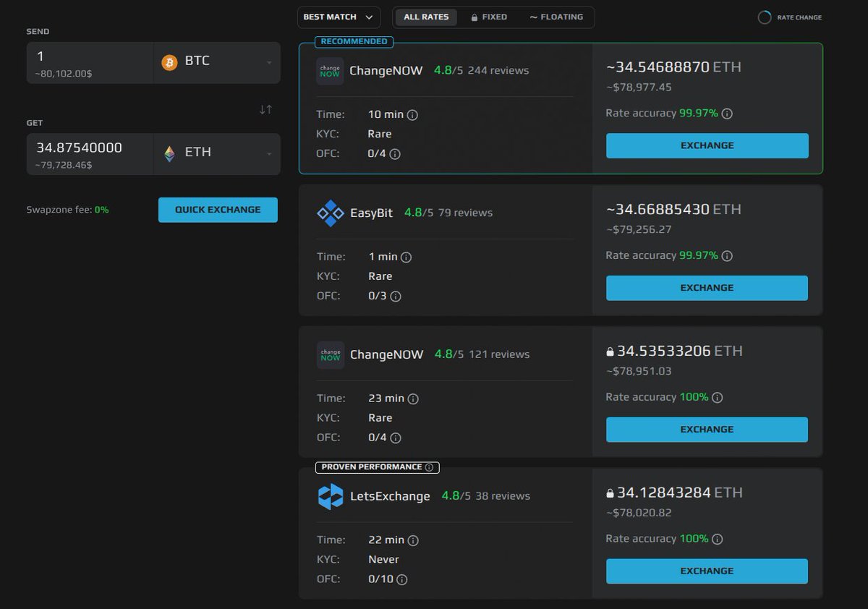This screenshot has width=868, height=609.
Task: Click the Bitcoin BTC coin icon
Action: tap(169, 62)
